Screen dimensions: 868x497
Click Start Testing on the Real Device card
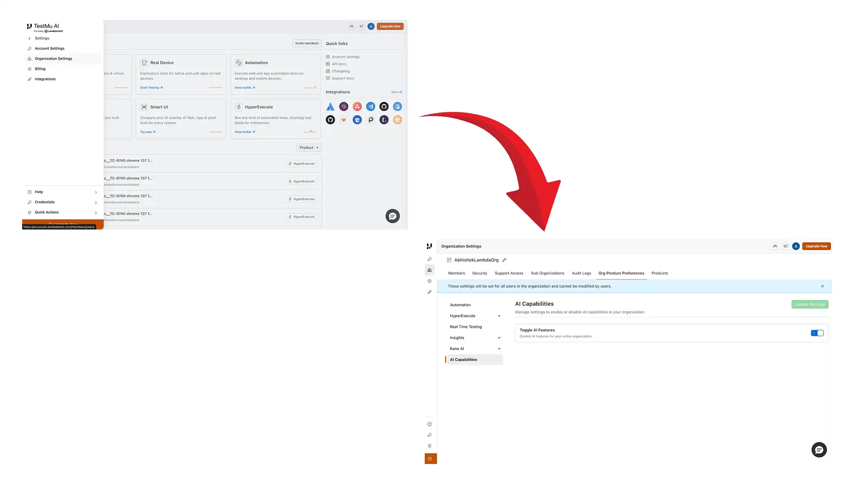coord(151,88)
